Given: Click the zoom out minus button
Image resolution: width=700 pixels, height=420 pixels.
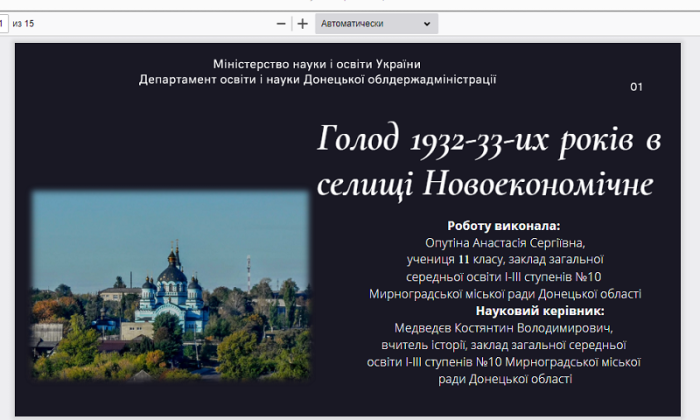Looking at the screenshot, I should (x=281, y=23).
